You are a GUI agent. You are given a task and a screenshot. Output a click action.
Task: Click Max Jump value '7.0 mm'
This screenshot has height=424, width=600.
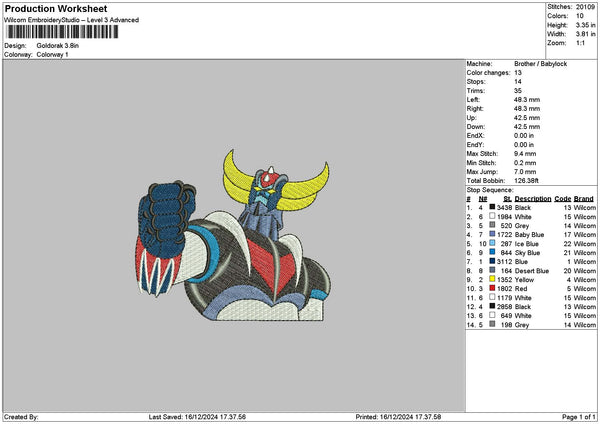pyautogui.click(x=525, y=171)
